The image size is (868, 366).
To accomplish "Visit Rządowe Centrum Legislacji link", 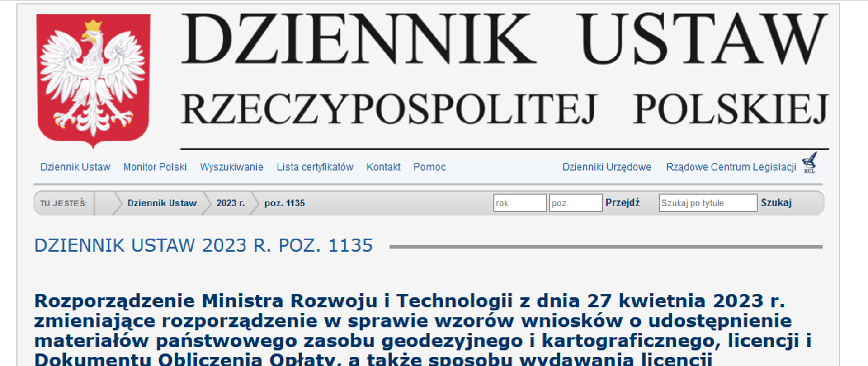I will [x=731, y=167].
